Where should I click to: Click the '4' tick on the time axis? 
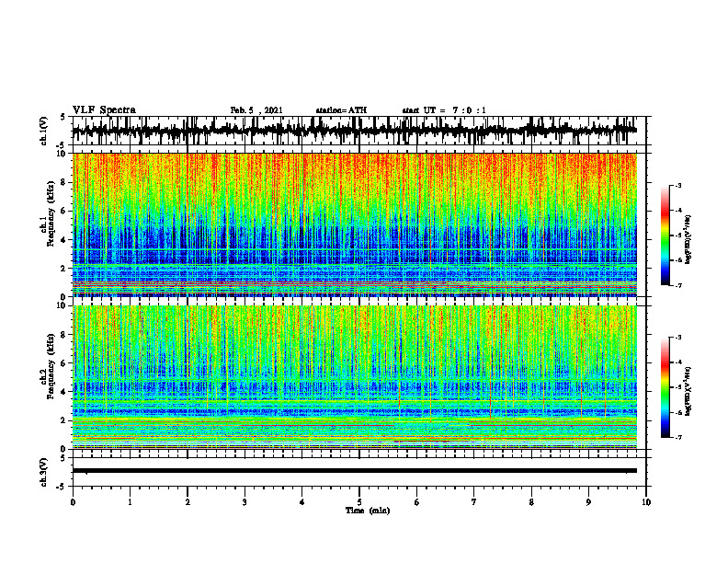(x=302, y=502)
